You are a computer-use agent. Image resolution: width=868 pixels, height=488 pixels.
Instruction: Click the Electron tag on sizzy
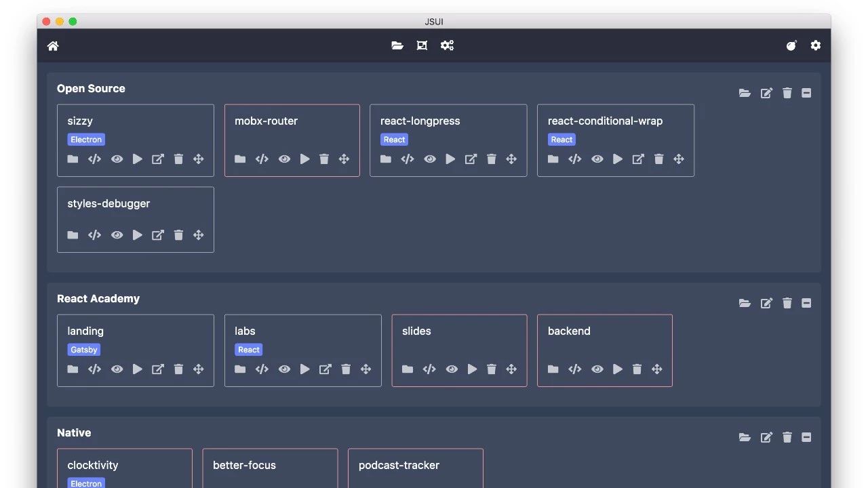(x=86, y=140)
